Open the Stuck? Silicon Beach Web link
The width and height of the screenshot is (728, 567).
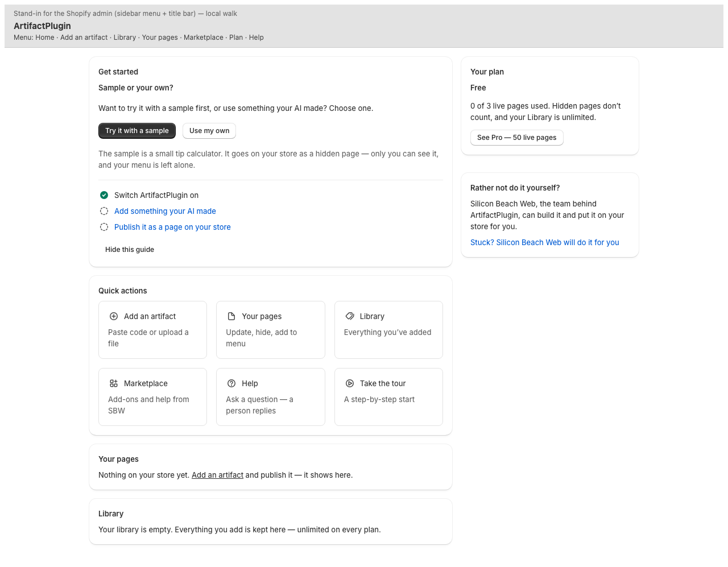[x=545, y=242]
